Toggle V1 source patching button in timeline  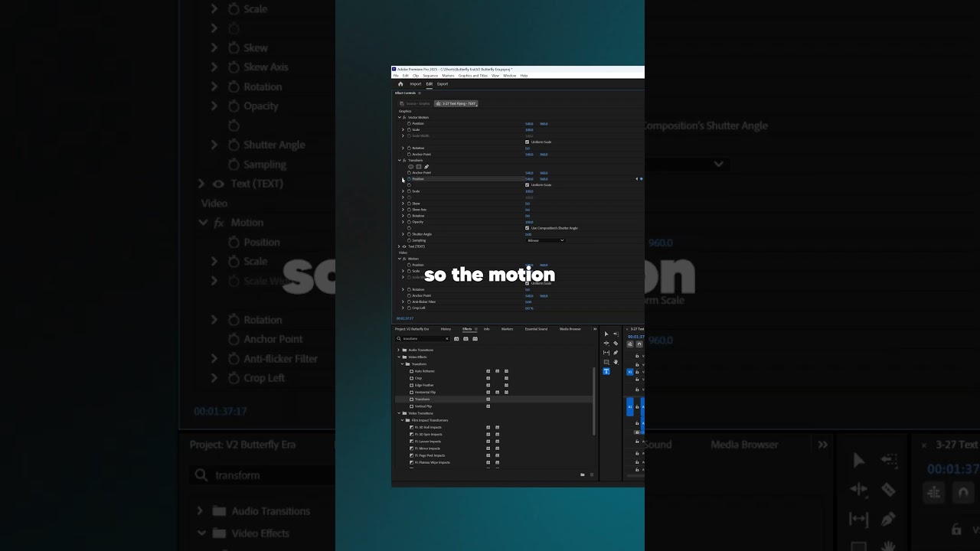pos(630,372)
